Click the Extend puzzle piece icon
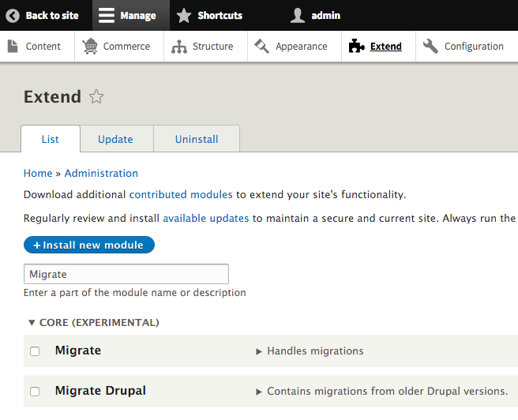 [356, 47]
